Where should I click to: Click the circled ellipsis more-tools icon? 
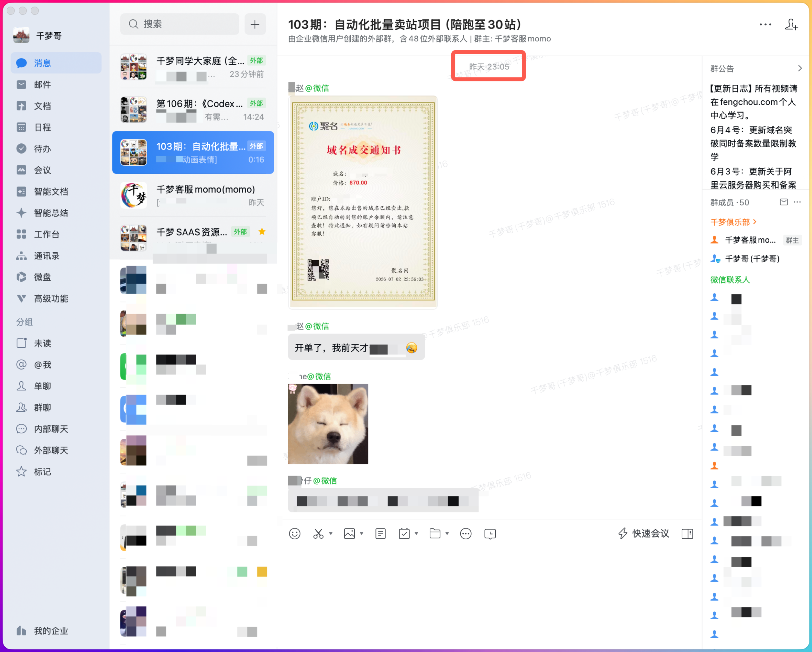click(x=466, y=533)
